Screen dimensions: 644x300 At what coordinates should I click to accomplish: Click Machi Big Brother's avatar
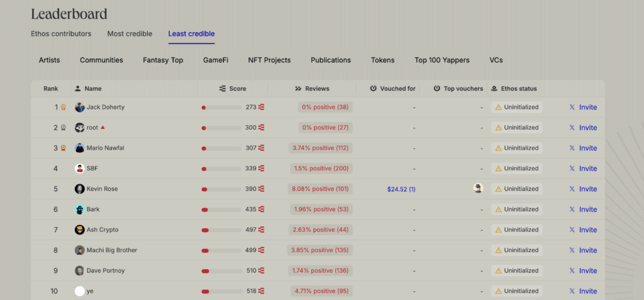click(x=80, y=250)
